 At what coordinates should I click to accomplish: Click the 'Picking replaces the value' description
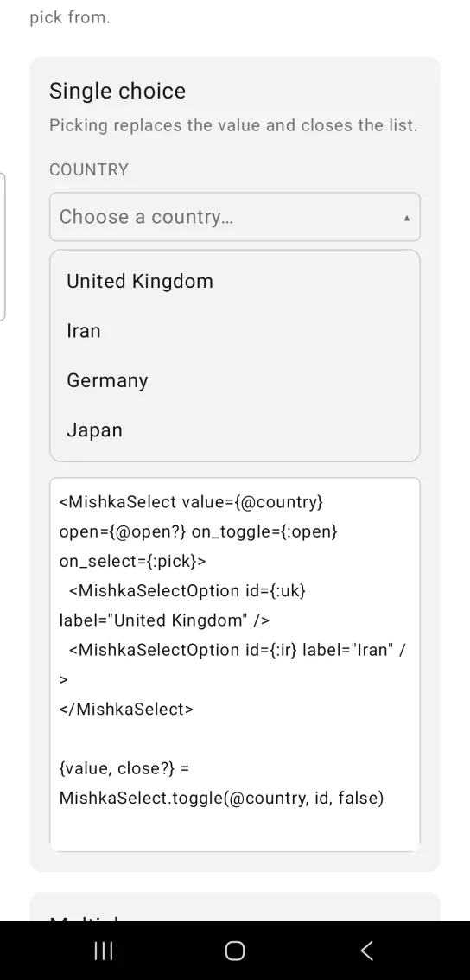[x=233, y=125]
